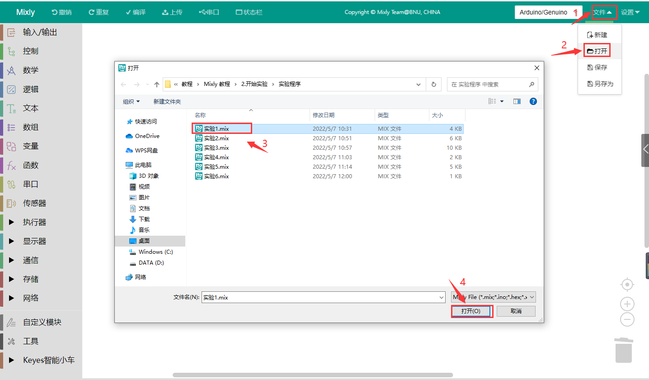Zoom in with the plus circle icon
This screenshot has height=380, width=649.
click(x=627, y=304)
